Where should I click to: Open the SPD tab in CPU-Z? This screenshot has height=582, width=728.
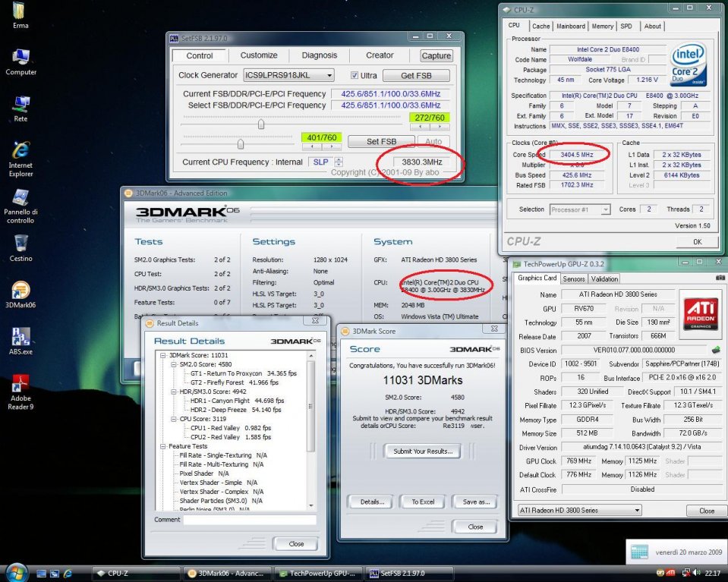626,27
